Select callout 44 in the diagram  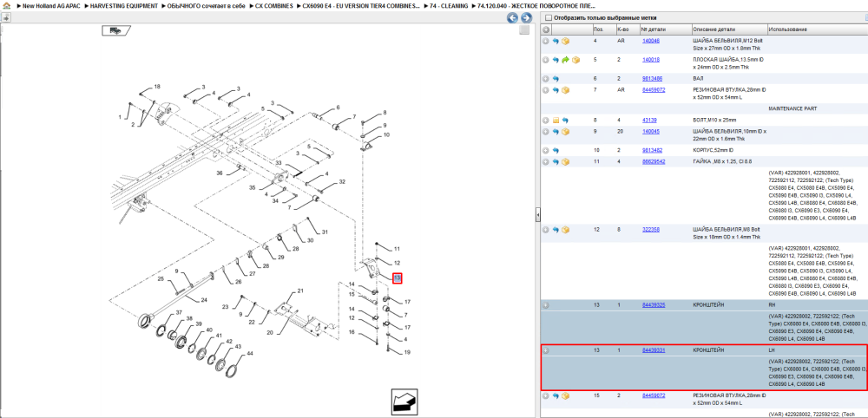point(250,353)
